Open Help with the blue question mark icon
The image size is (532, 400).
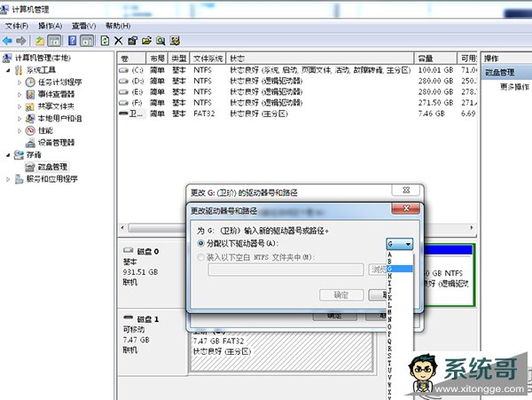tap(73, 41)
